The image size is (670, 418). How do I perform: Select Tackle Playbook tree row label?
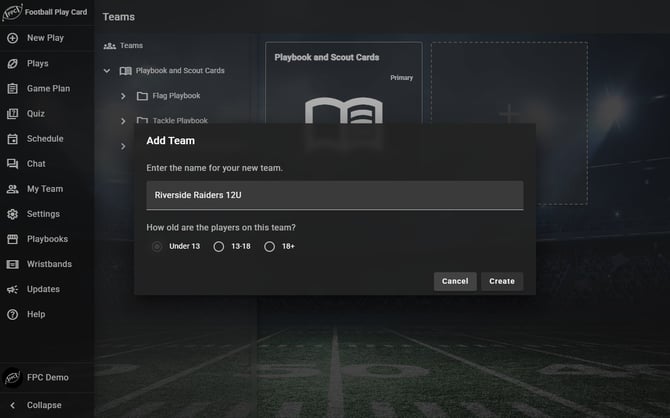180,121
